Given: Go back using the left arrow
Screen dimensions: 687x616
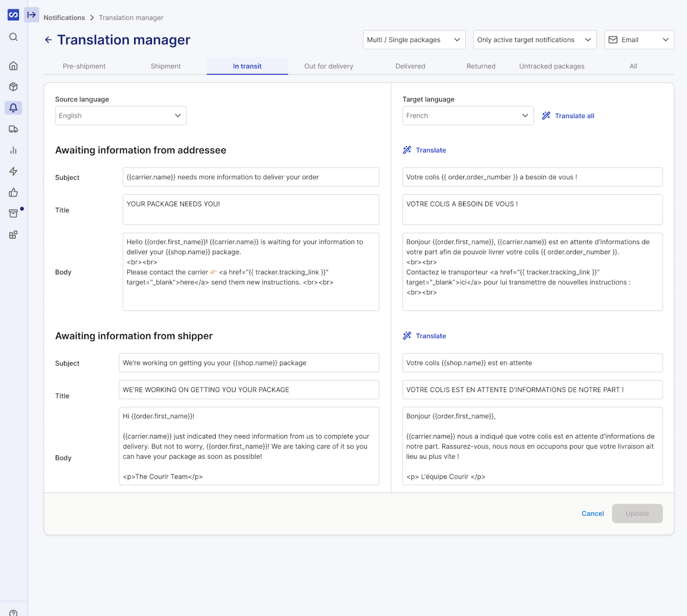Looking at the screenshot, I should point(48,40).
